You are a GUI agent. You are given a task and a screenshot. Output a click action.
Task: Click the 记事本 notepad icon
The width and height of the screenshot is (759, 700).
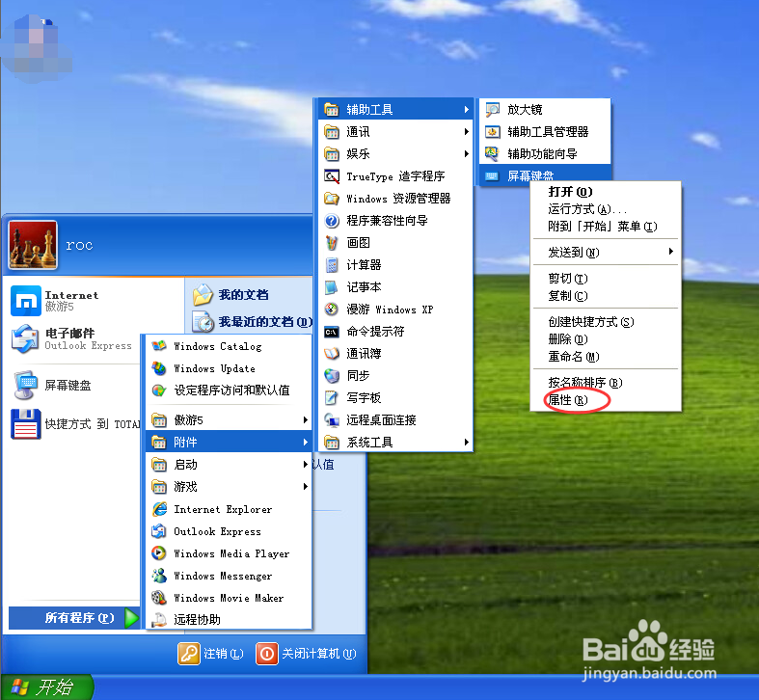point(332,287)
